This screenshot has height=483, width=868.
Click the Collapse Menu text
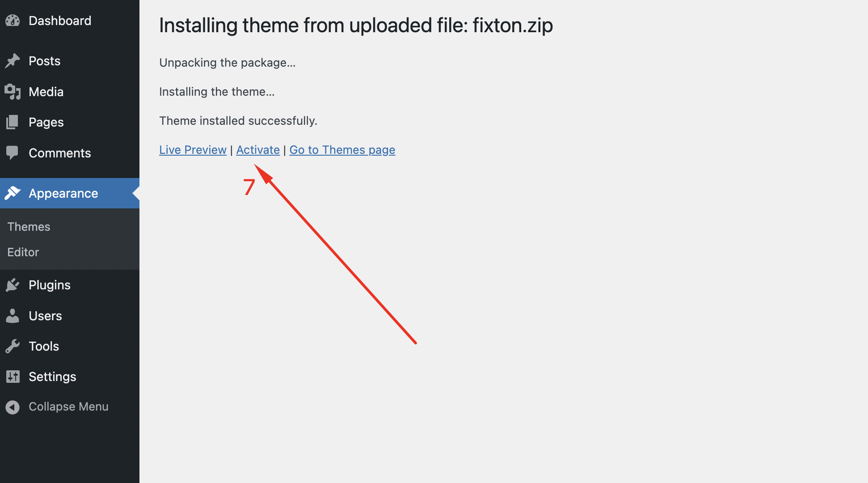(68, 407)
